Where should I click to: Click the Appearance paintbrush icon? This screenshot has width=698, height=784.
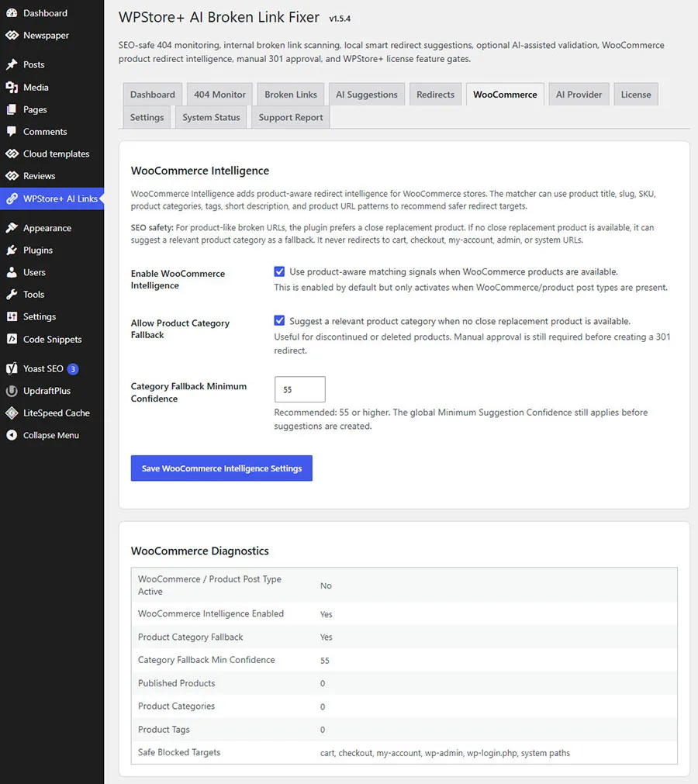point(12,228)
